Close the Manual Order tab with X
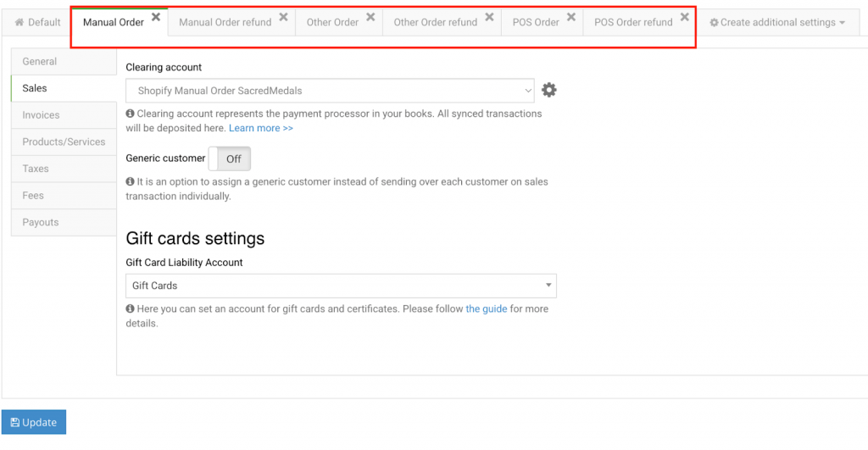868x450 pixels. [x=156, y=17]
